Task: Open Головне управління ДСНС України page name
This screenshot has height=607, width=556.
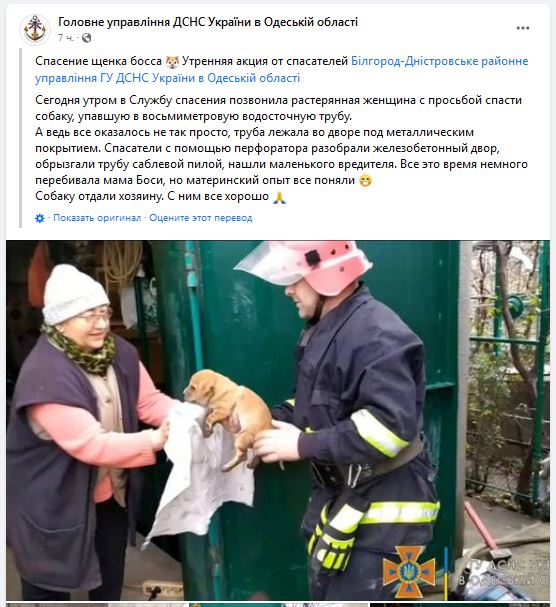Action: 208,22
